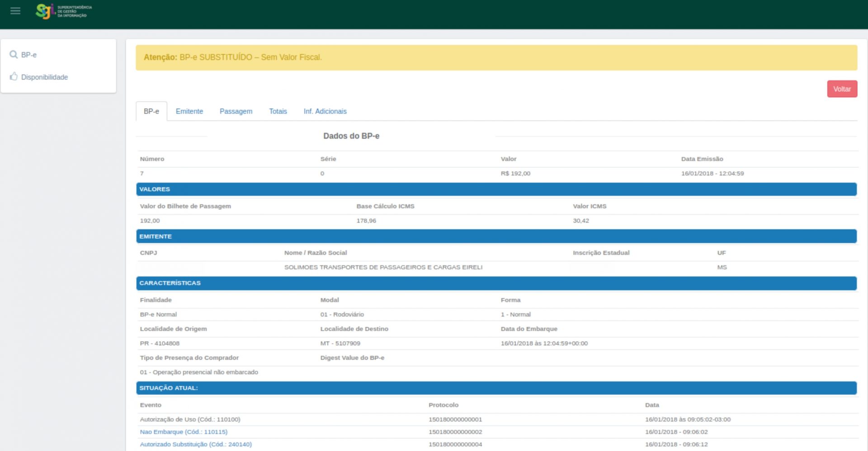The width and height of the screenshot is (868, 451).
Task: Go to the Totais tab
Action: tap(278, 111)
